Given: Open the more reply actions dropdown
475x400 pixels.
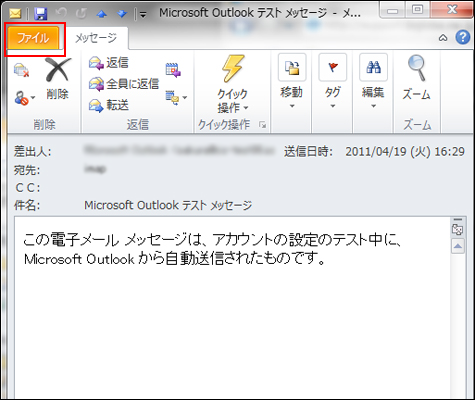Looking at the screenshot, I should coord(176,97).
